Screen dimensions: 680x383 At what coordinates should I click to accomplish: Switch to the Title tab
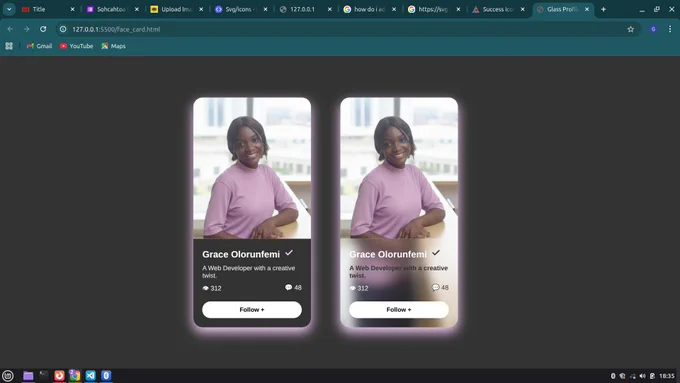pyautogui.click(x=48, y=9)
